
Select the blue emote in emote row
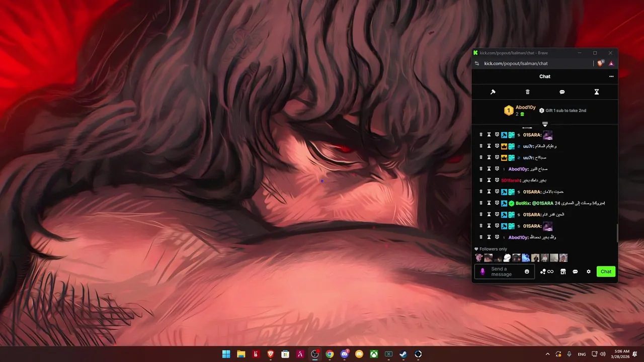(x=526, y=257)
